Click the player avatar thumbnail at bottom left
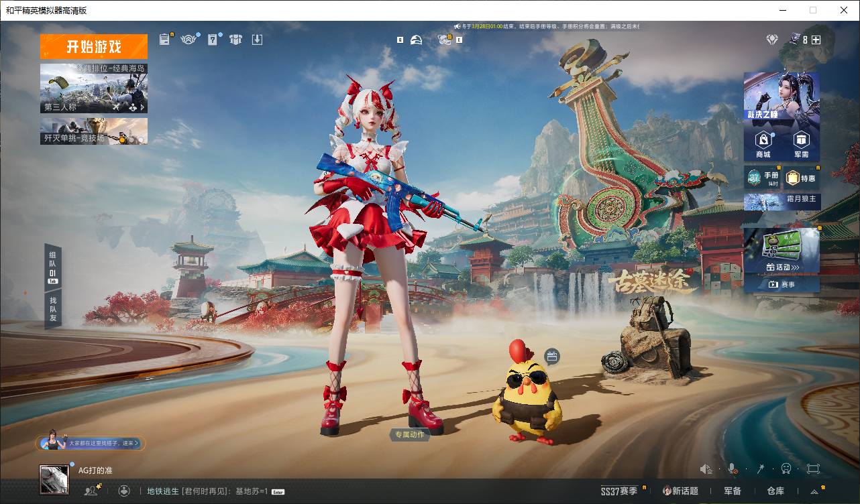Screen dimensions: 860x504 tap(54, 479)
